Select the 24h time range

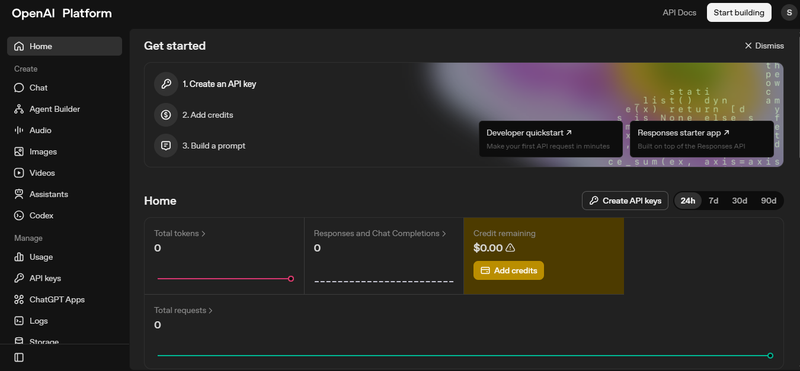pyautogui.click(x=688, y=201)
